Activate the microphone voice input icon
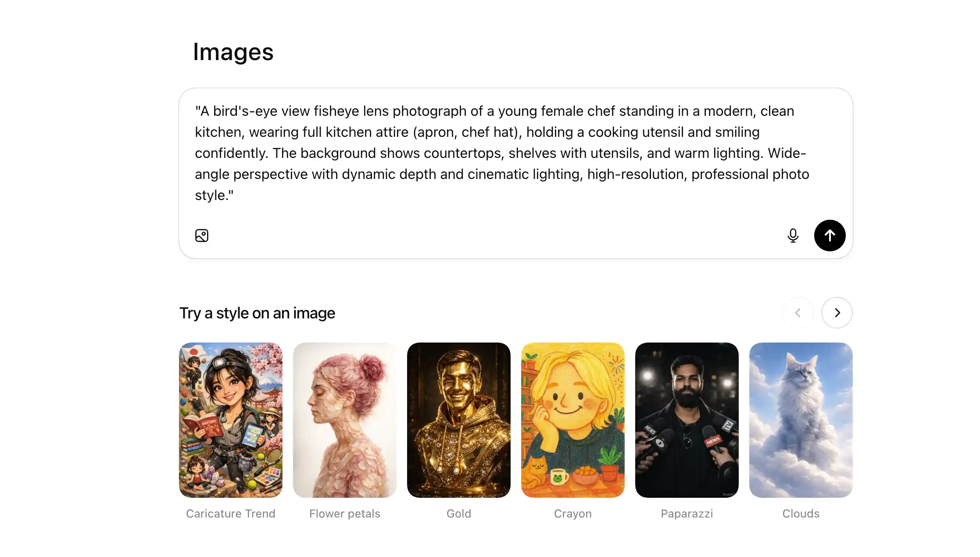 793,236
